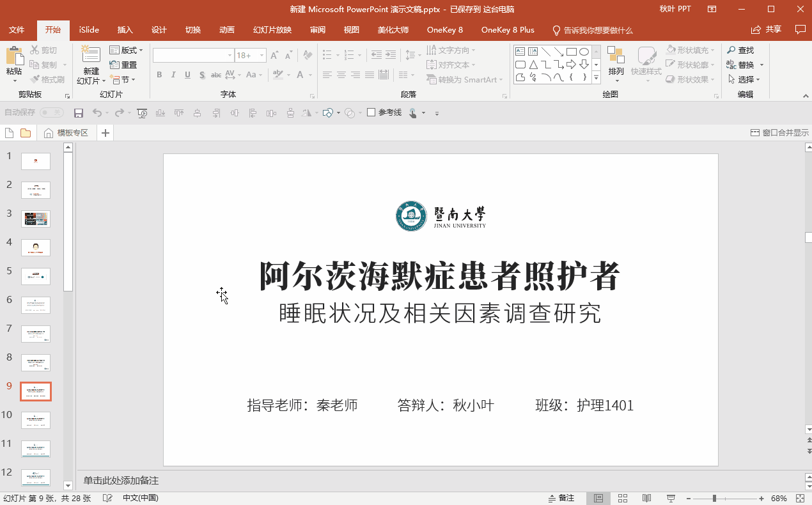Open the font name dropdown
The width and height of the screenshot is (812, 505).
pyautogui.click(x=230, y=56)
